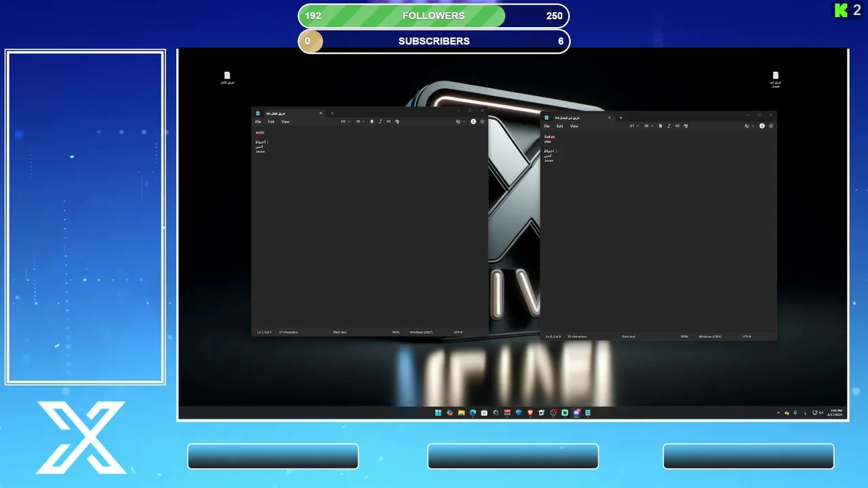Click 'Plain text' in left Notepad status bar

coord(340,332)
